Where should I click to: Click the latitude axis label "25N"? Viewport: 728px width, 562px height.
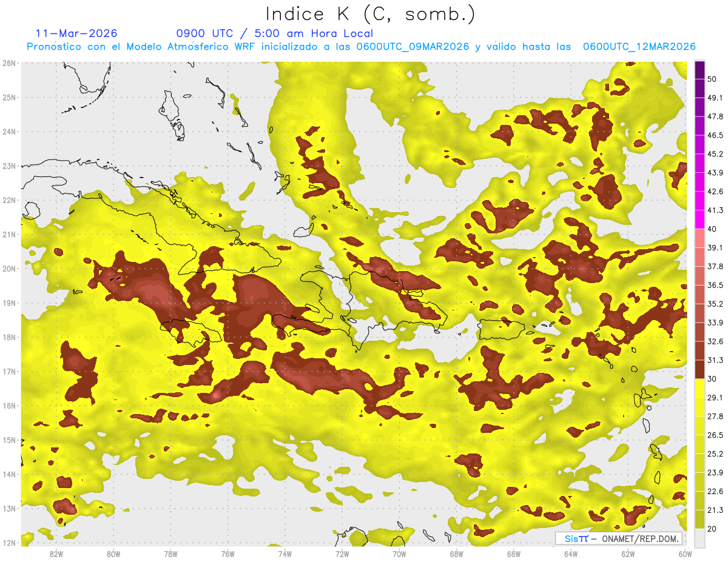9,97
